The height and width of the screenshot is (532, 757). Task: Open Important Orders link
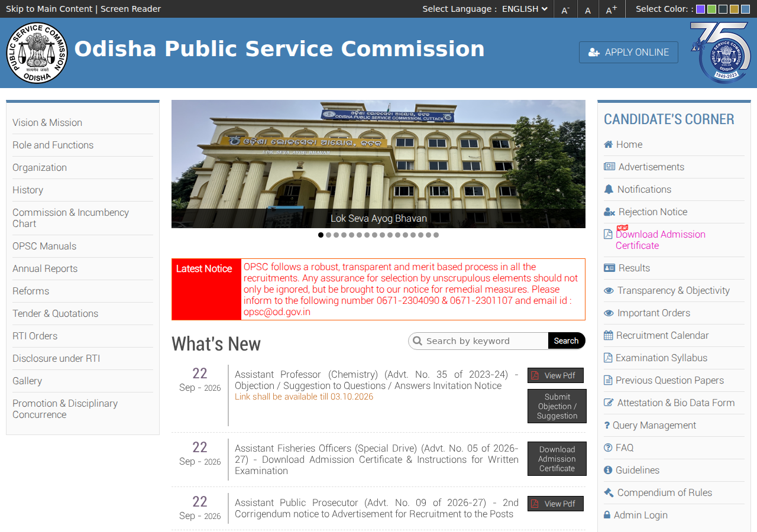[x=654, y=313]
